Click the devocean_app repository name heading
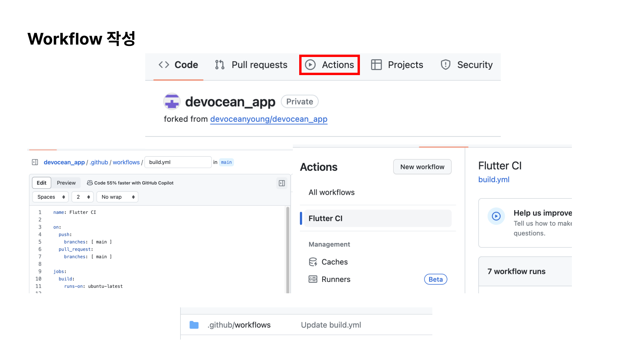Viewport: 644px width, 362px height. pyautogui.click(x=230, y=102)
